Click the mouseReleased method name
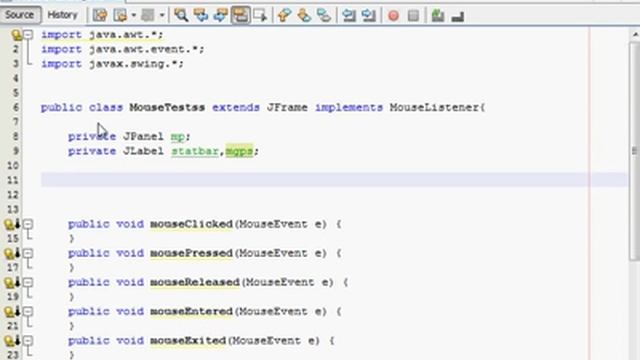Screen dimensions: 640x360 coord(195,282)
